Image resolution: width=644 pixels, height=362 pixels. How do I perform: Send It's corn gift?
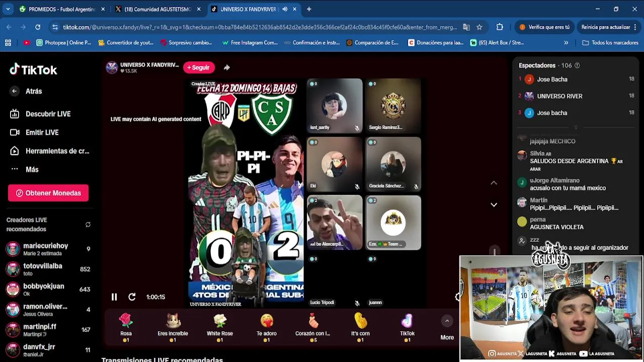(x=360, y=328)
